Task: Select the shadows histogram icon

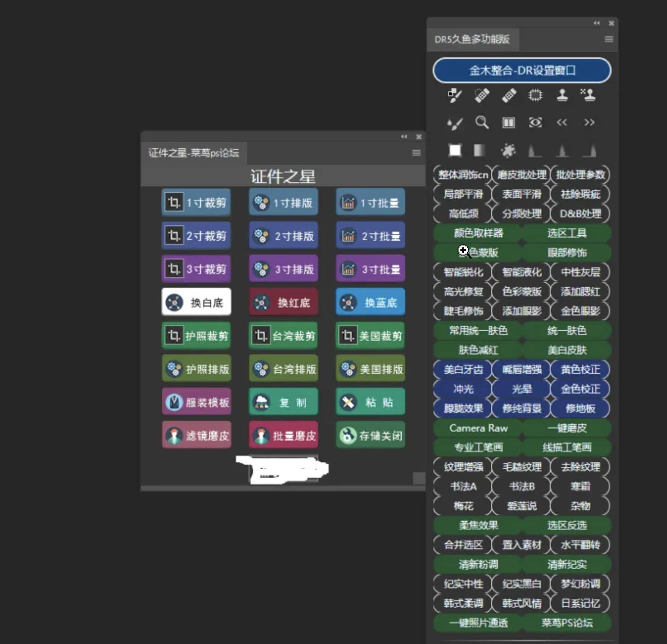Action: click(535, 150)
